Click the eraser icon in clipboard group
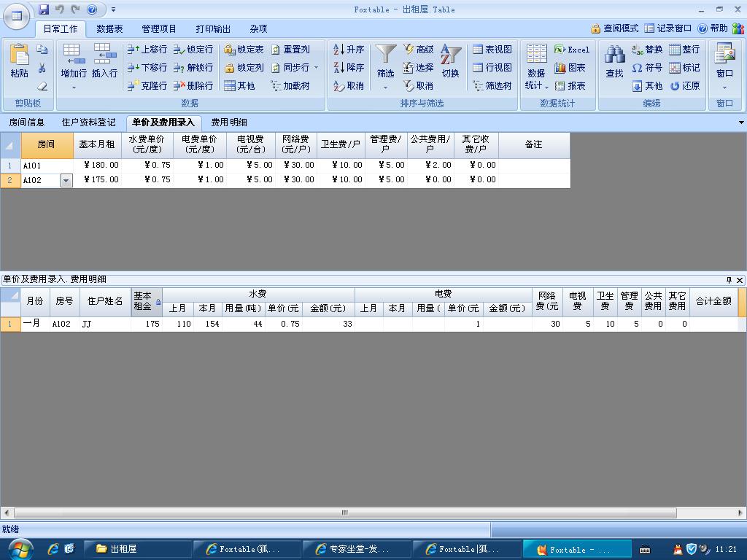The image size is (747, 560). coord(42,86)
